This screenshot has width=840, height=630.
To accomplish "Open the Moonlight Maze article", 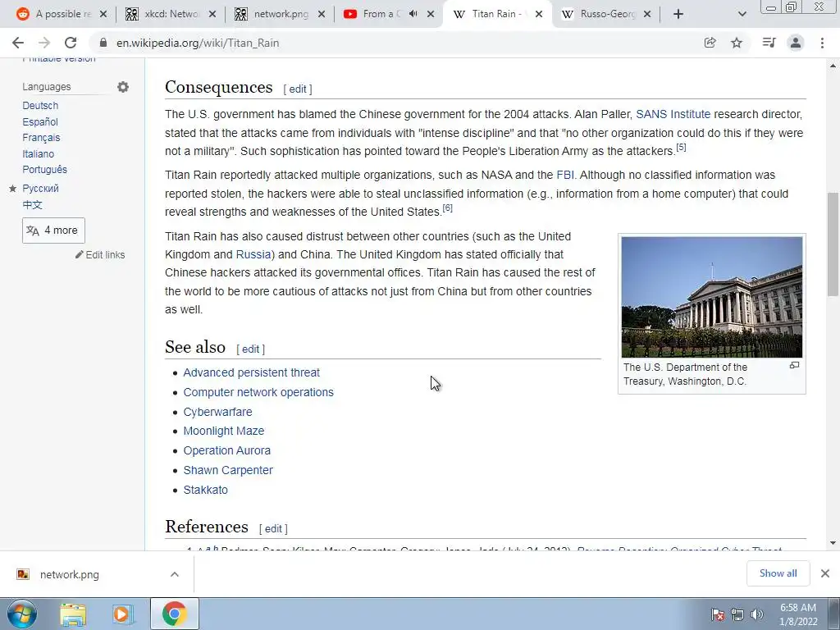I will 223,431.
